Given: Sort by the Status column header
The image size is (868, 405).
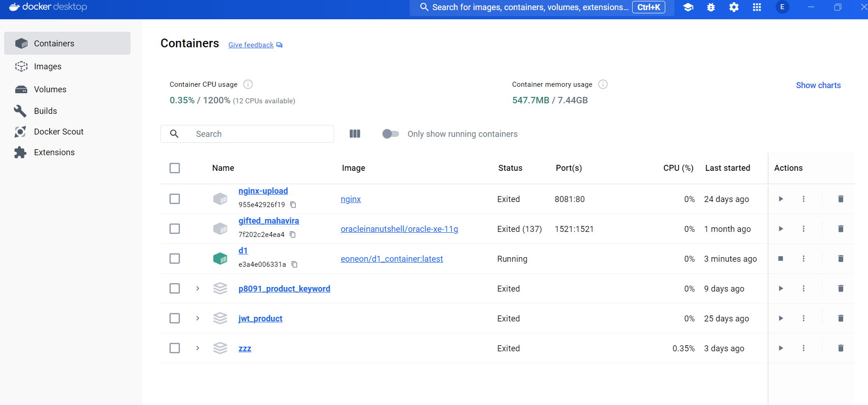Looking at the screenshot, I should (x=510, y=168).
